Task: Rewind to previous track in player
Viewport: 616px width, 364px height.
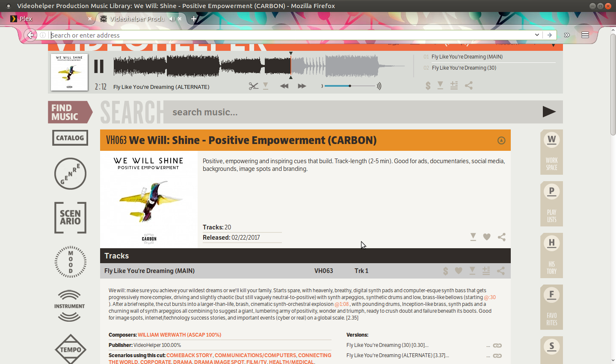Action: tap(284, 86)
